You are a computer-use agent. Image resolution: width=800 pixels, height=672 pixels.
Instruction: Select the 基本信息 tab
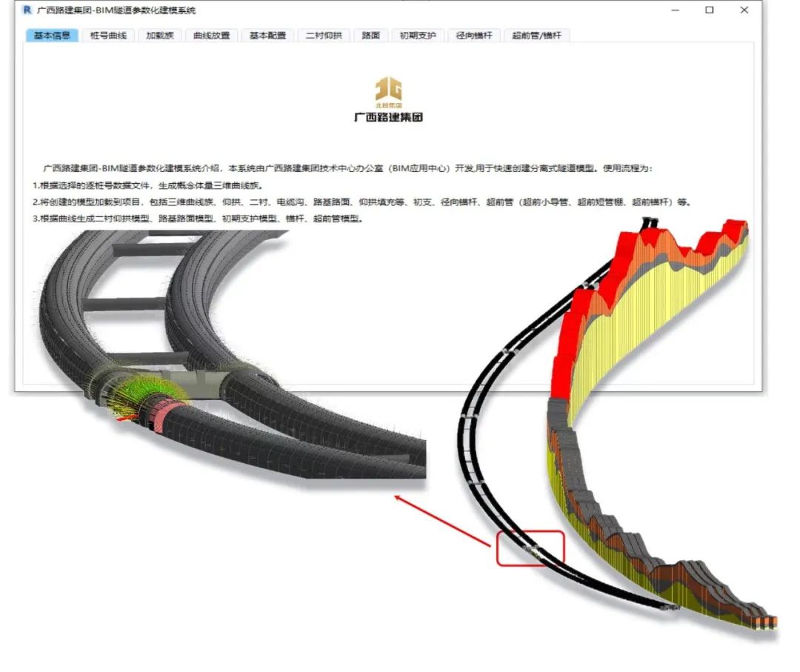coord(52,36)
